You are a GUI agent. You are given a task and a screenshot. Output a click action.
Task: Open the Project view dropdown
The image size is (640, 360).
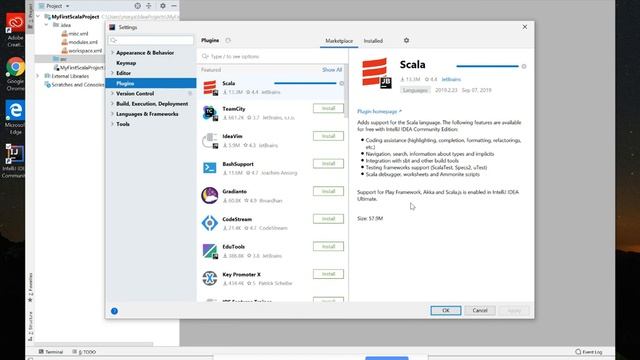[54, 6]
